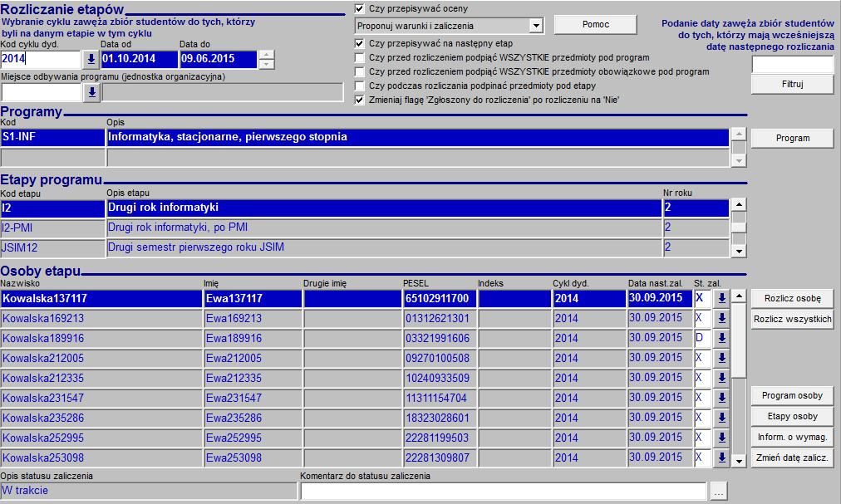Click the 'Data od' date field
The width and height of the screenshot is (841, 504).
click(140, 60)
